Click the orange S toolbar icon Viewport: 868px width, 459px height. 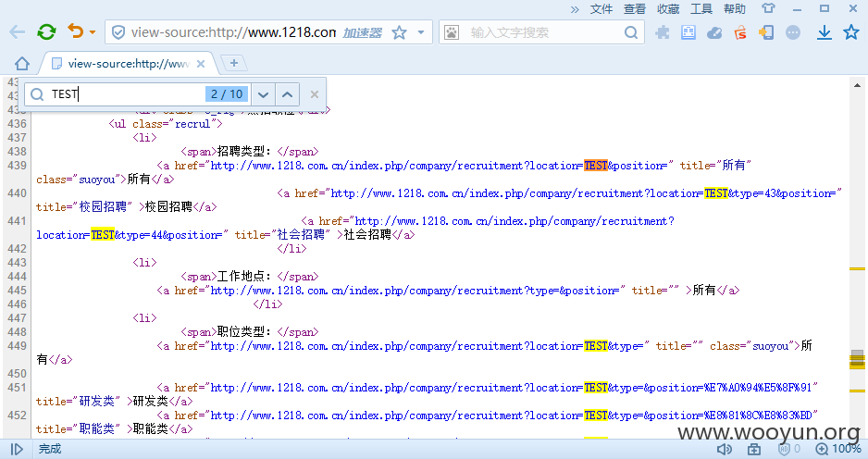click(740, 32)
